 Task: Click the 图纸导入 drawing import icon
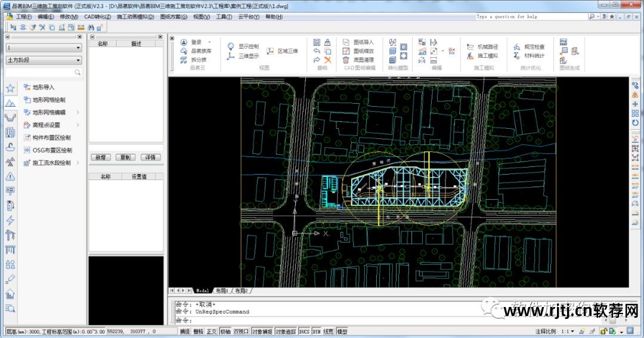346,42
